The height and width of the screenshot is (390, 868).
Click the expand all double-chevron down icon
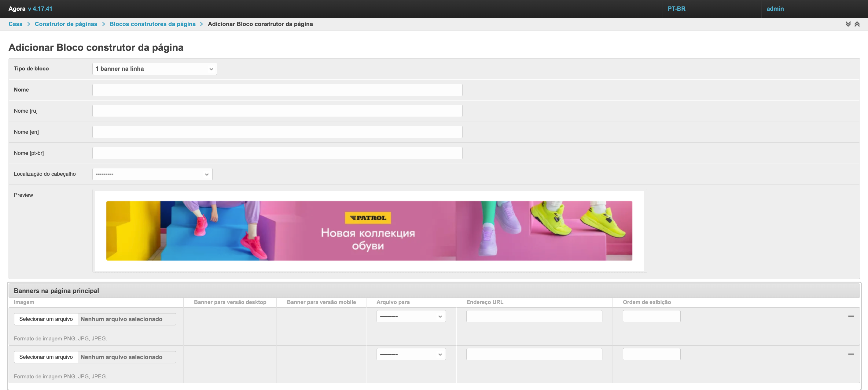pyautogui.click(x=848, y=24)
